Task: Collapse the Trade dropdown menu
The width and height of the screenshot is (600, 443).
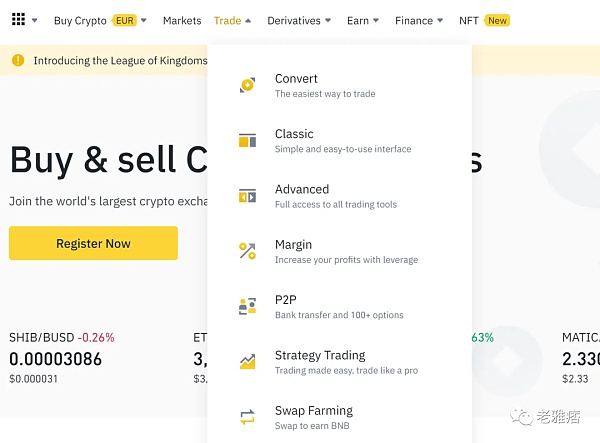Action: click(x=232, y=20)
